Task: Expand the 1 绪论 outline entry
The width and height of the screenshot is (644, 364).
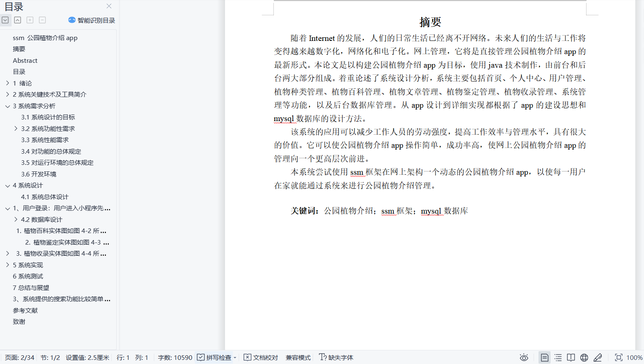Action: 7,83
